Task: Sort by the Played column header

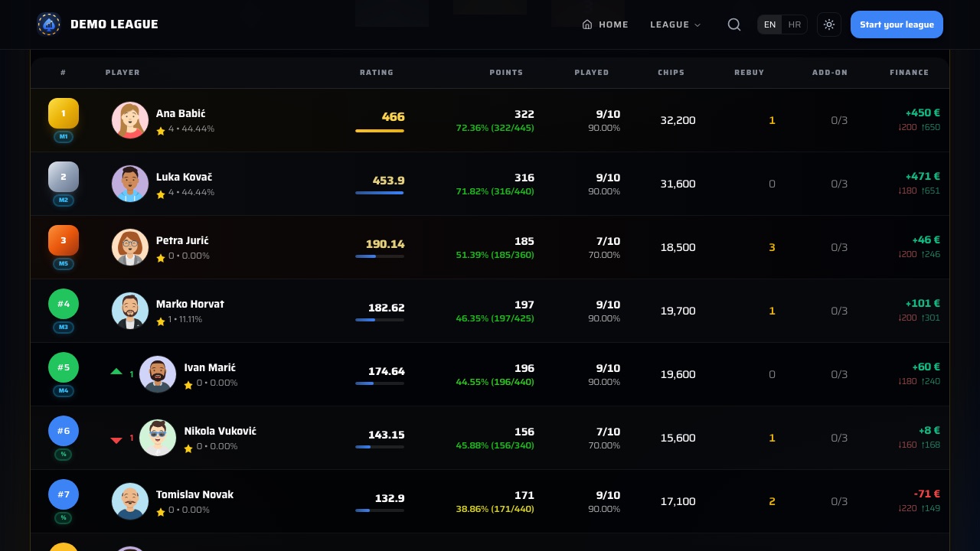Action: click(592, 73)
